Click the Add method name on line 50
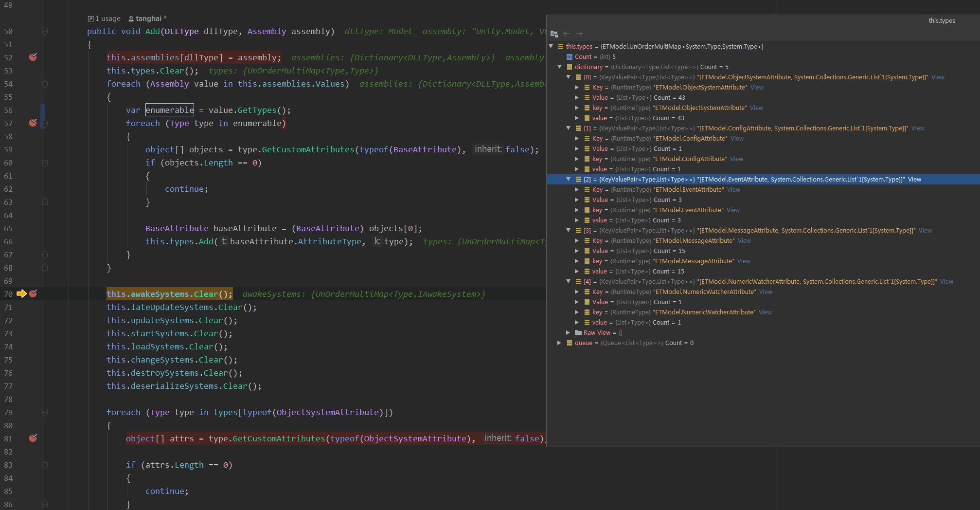The width and height of the screenshot is (980, 510). click(152, 31)
